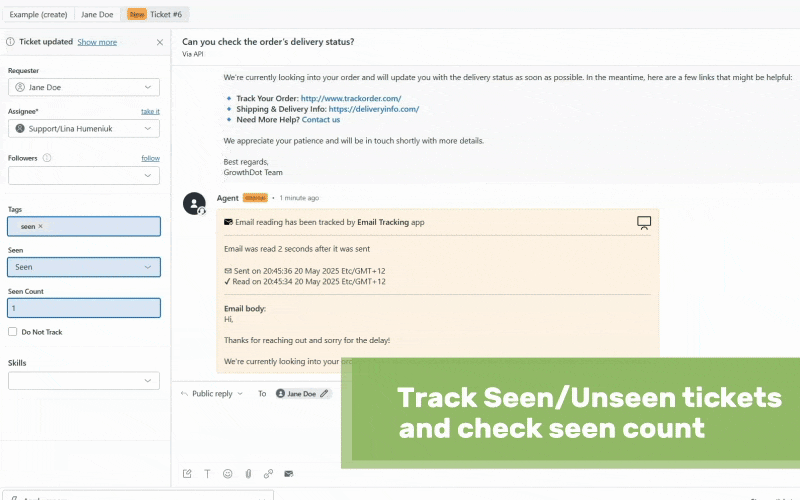
Task: Click the 'Read on 20:45:34 20 May 2025' line
Action: click(305, 282)
